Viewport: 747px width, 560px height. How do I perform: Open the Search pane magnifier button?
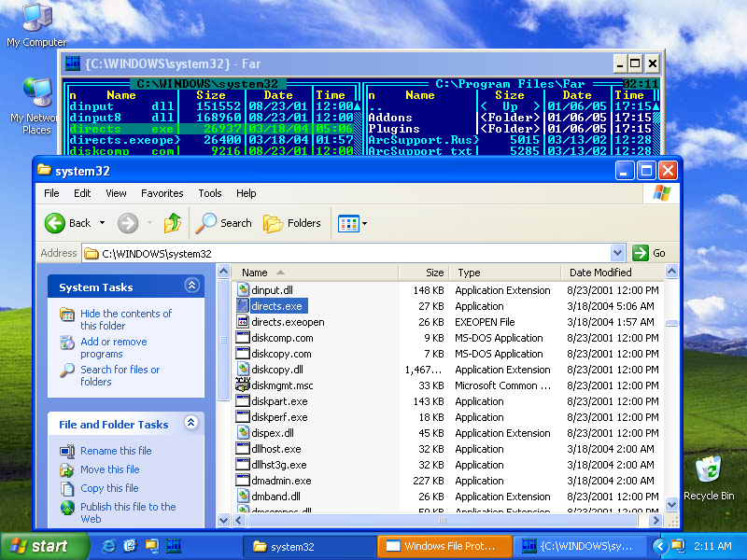click(x=224, y=223)
